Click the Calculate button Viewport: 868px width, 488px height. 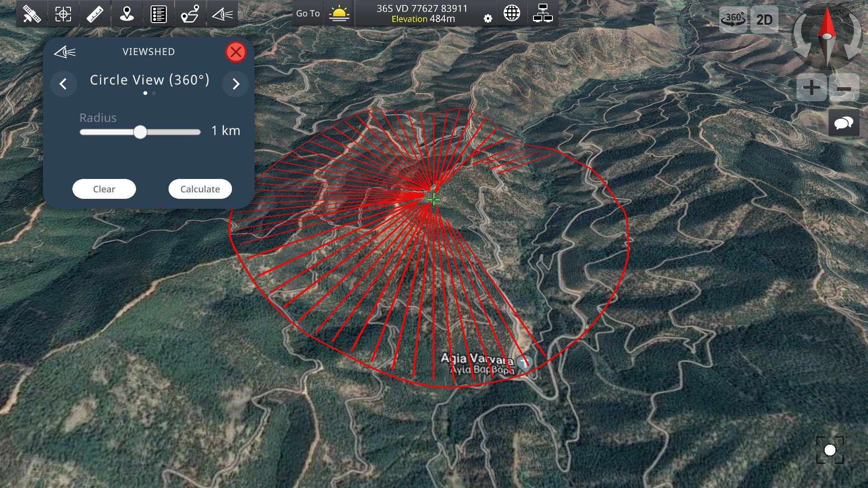(x=200, y=189)
